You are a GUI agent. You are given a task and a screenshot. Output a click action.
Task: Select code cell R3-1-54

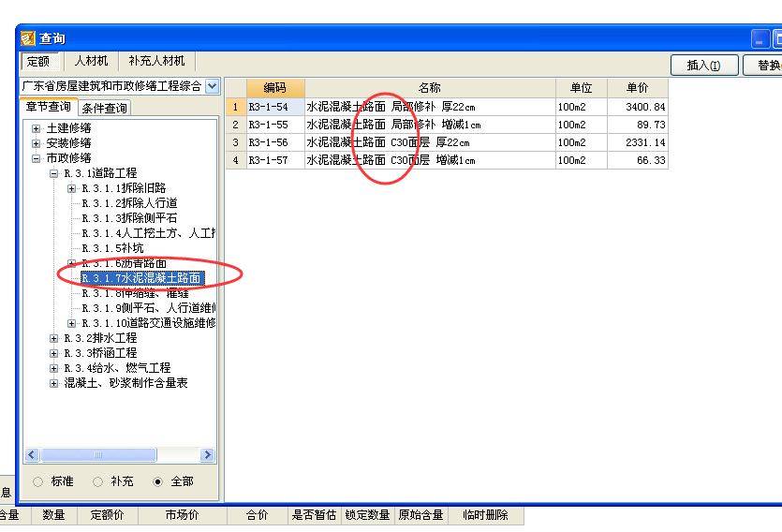[x=275, y=107]
